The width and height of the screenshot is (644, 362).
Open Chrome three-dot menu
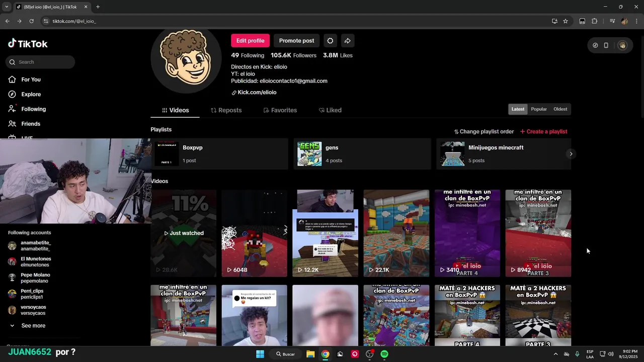(x=637, y=21)
